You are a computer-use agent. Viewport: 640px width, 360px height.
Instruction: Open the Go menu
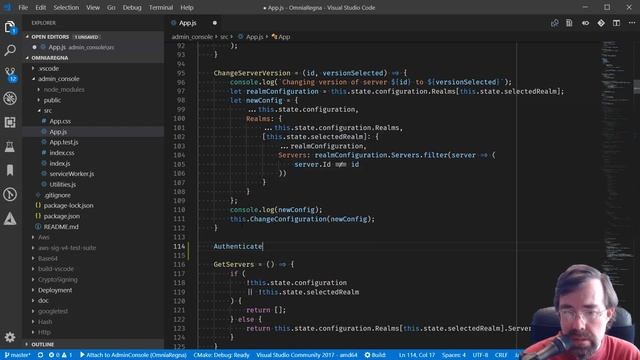click(x=111, y=7)
